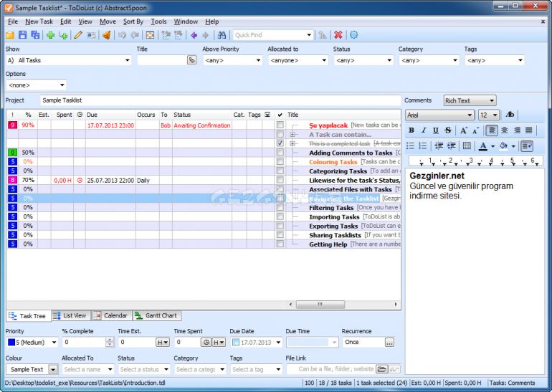552x392 pixels.
Task: Switch to the Calendar tab
Action: [112, 315]
